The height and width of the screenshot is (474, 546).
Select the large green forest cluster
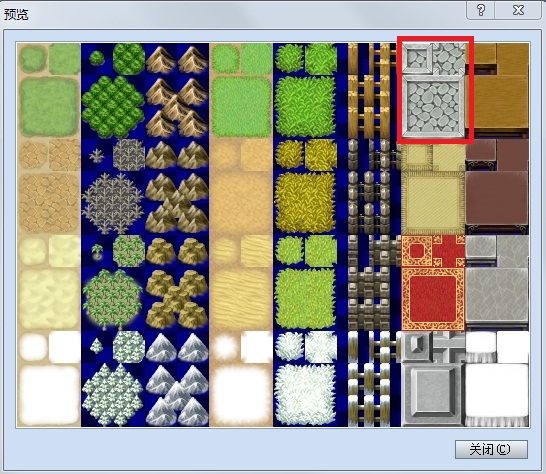(x=113, y=107)
